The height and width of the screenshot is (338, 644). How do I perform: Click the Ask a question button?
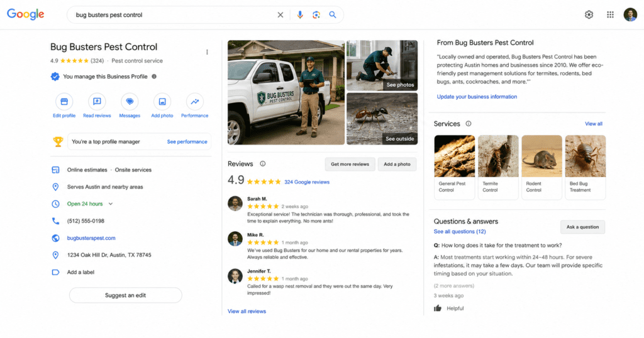point(582,227)
